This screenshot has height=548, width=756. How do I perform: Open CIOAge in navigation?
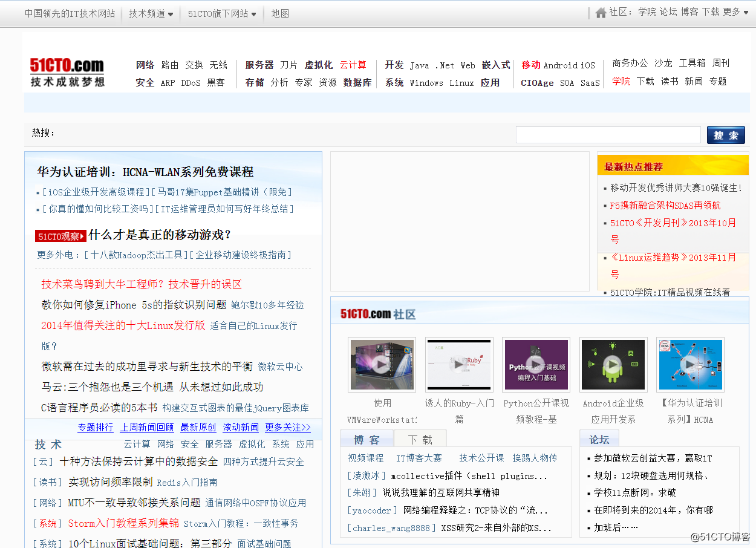(537, 83)
